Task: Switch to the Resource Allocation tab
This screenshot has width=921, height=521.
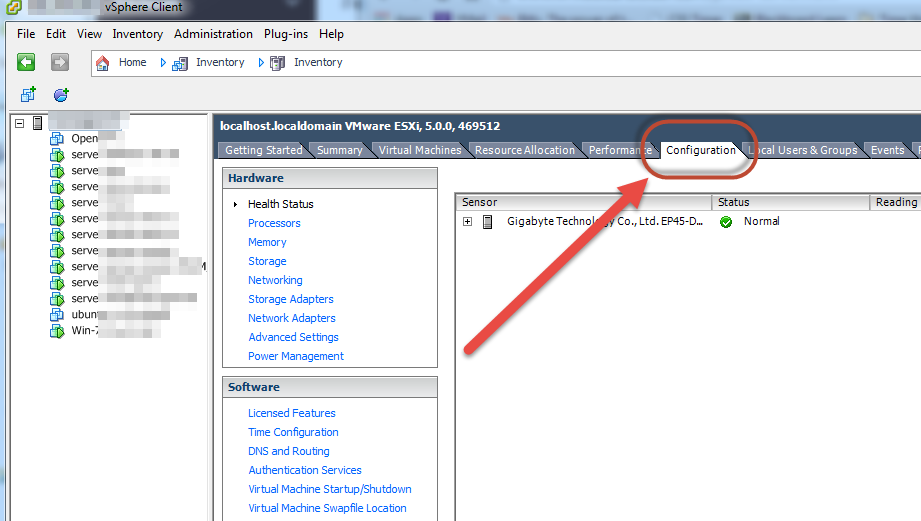Action: 525,150
